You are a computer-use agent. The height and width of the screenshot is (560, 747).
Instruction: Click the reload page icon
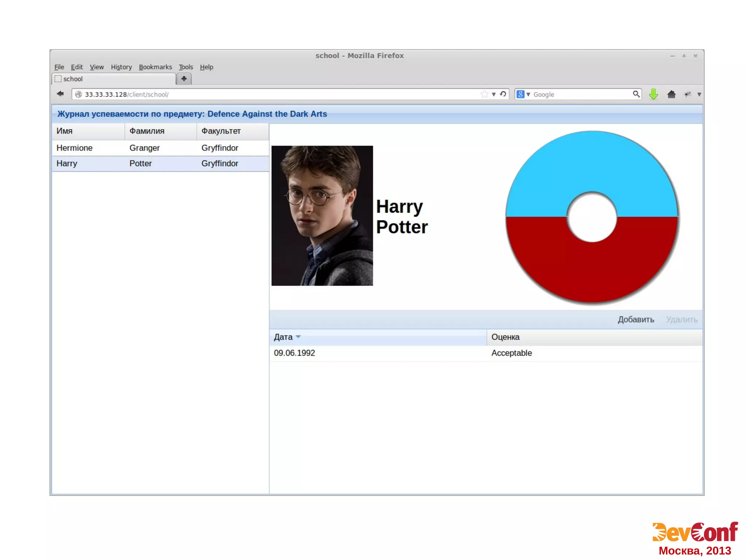click(x=503, y=94)
